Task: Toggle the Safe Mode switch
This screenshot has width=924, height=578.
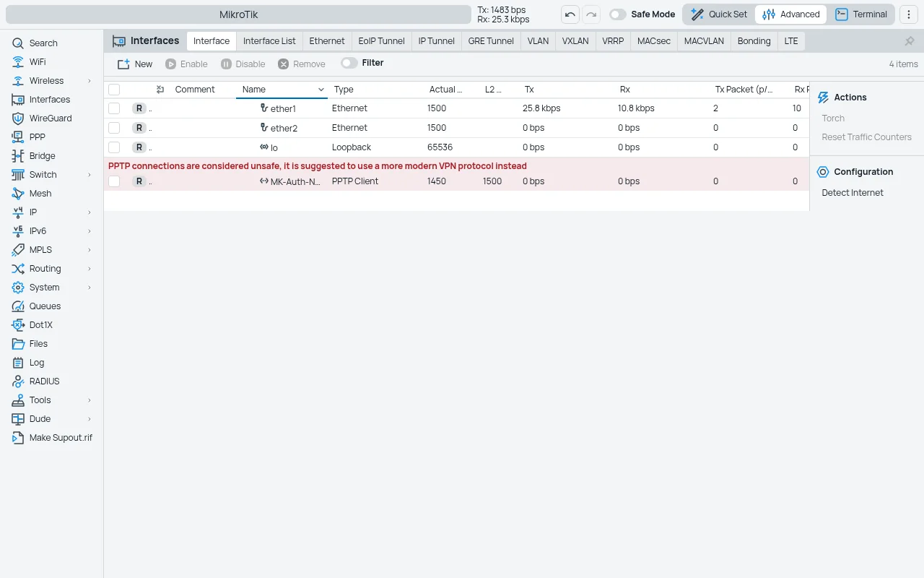Action: click(617, 14)
